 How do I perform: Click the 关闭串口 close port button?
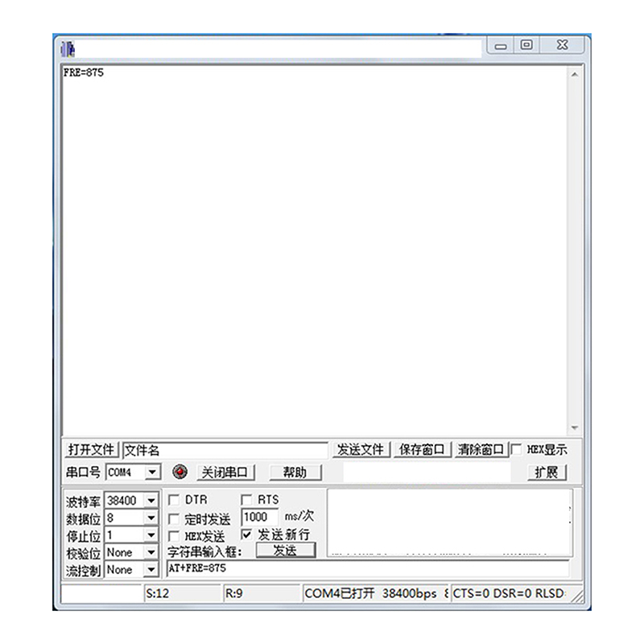tap(225, 473)
